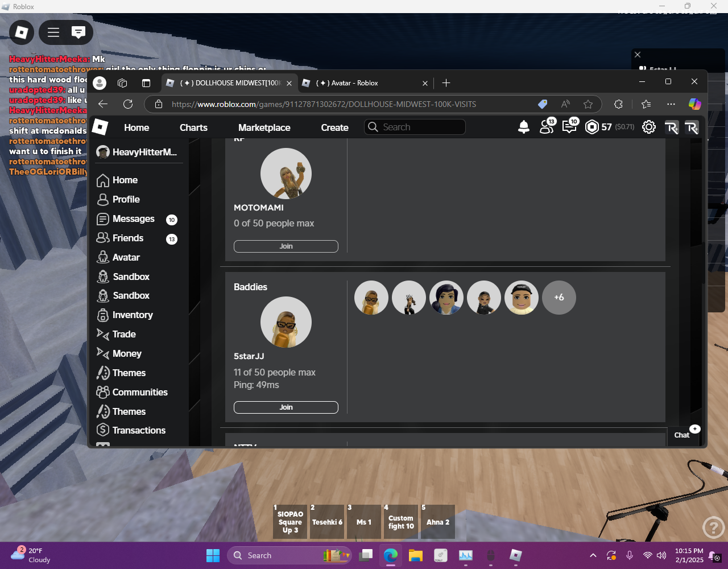Open the Roblox notifications bell
Image resolution: width=728 pixels, height=569 pixels.
(524, 127)
